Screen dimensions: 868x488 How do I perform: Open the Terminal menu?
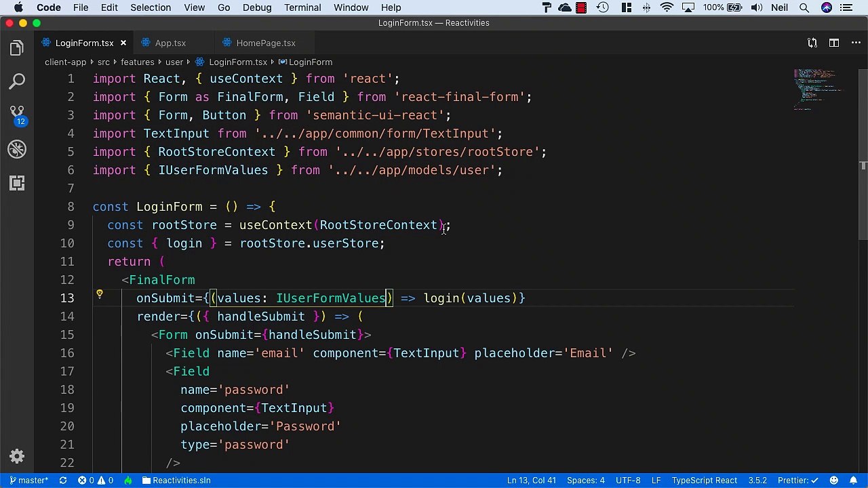coord(302,7)
